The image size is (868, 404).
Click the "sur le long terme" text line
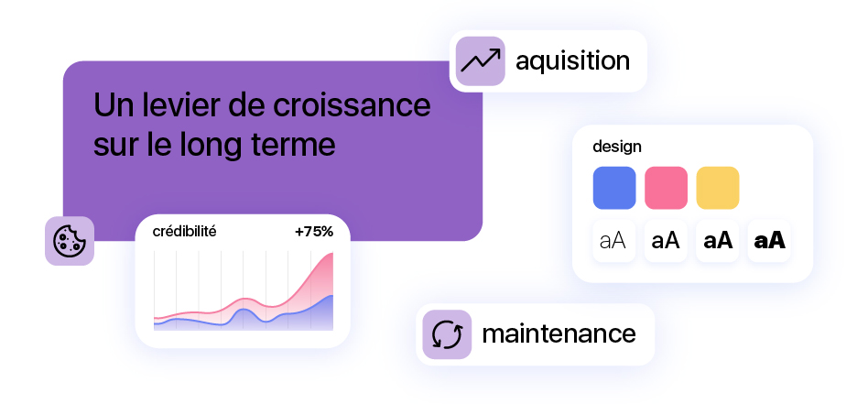215,145
